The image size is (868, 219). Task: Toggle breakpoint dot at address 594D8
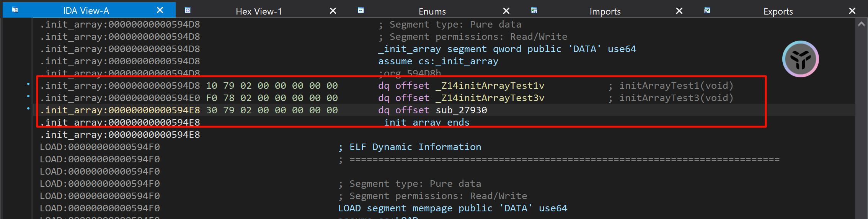[28, 84]
